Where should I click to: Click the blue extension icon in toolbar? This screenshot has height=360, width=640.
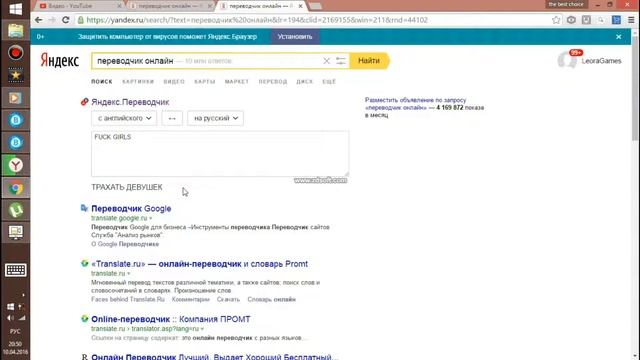pyautogui.click(x=616, y=20)
